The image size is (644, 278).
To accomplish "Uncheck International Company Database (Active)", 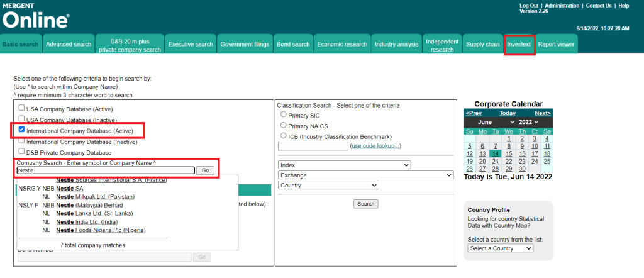I will pos(21,130).
